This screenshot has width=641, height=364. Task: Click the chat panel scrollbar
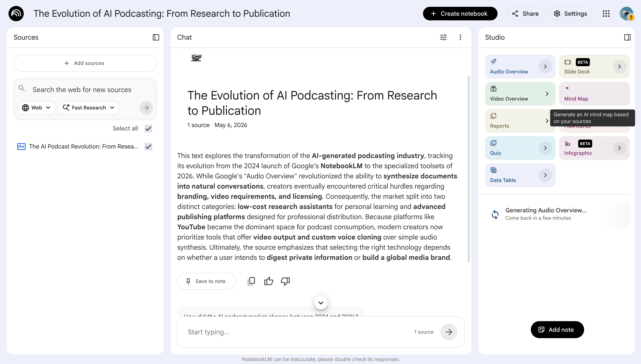(x=469, y=169)
